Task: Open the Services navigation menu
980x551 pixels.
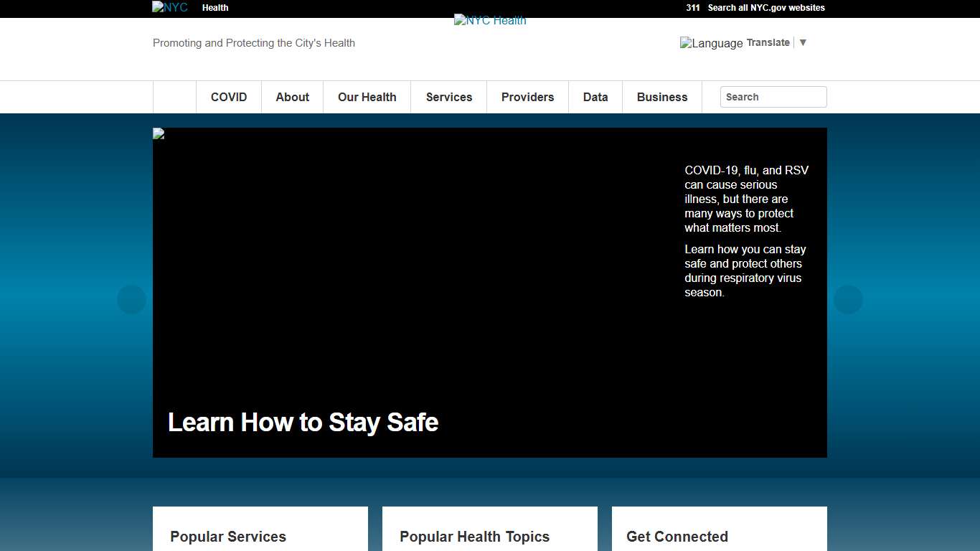Action: pyautogui.click(x=449, y=97)
